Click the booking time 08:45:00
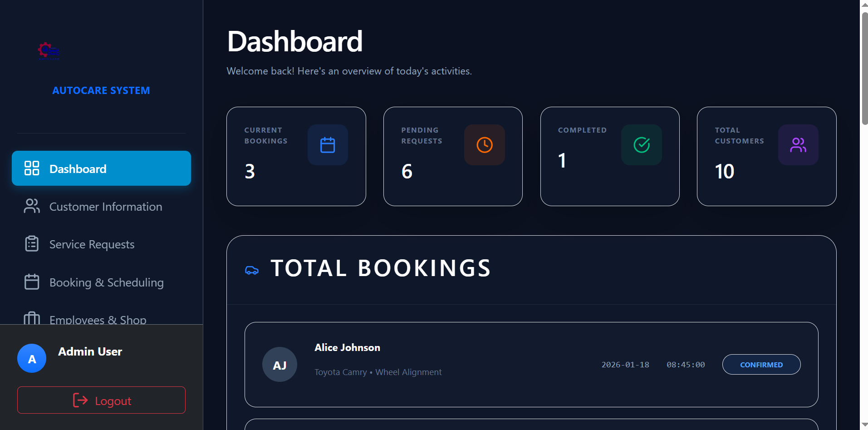 click(686, 365)
